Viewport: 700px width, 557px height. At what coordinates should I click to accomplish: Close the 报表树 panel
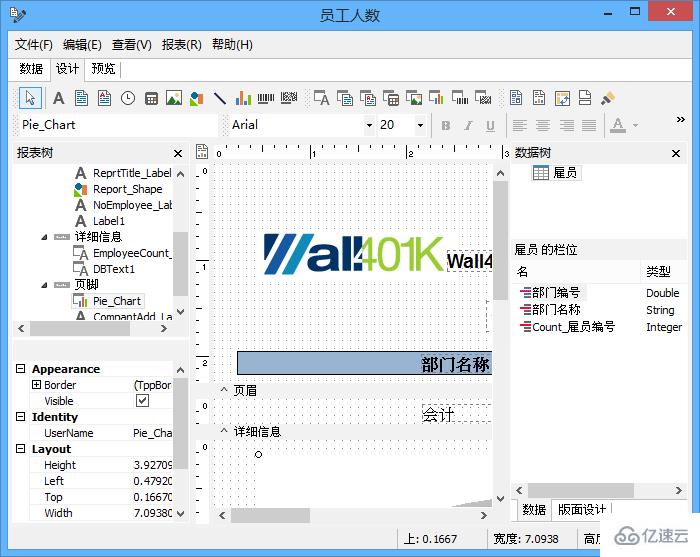178,153
